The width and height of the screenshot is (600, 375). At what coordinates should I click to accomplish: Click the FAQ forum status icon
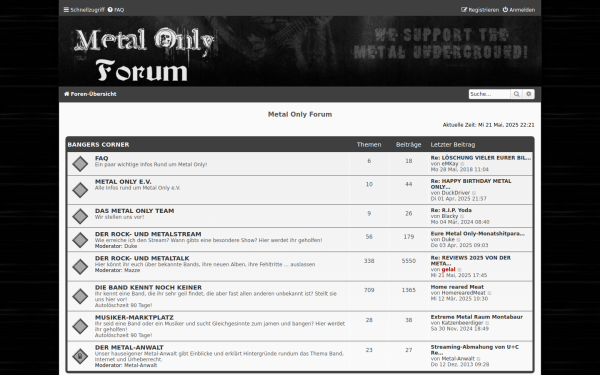(80, 164)
